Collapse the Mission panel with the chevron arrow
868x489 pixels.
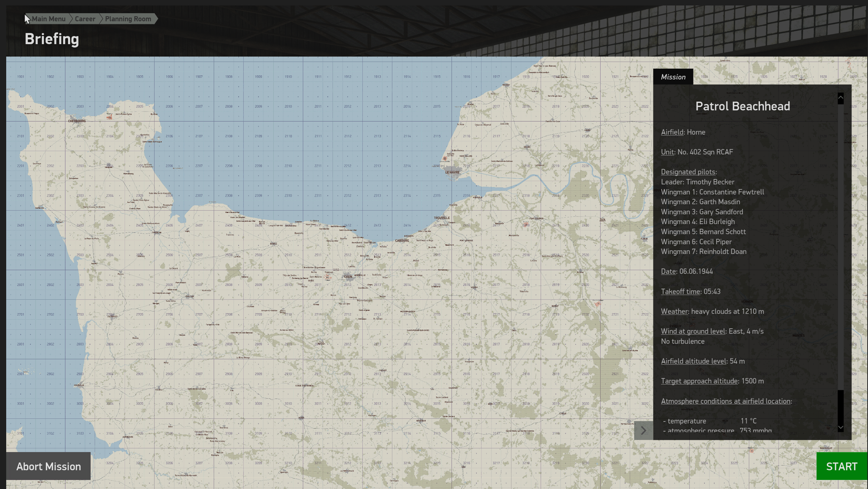pyautogui.click(x=643, y=430)
